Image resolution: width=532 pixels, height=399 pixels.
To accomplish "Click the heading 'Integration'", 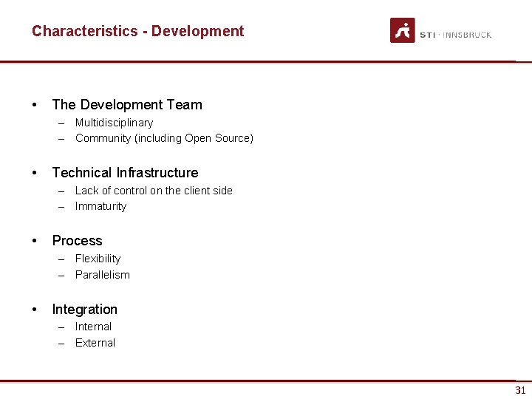I will (x=85, y=310).
